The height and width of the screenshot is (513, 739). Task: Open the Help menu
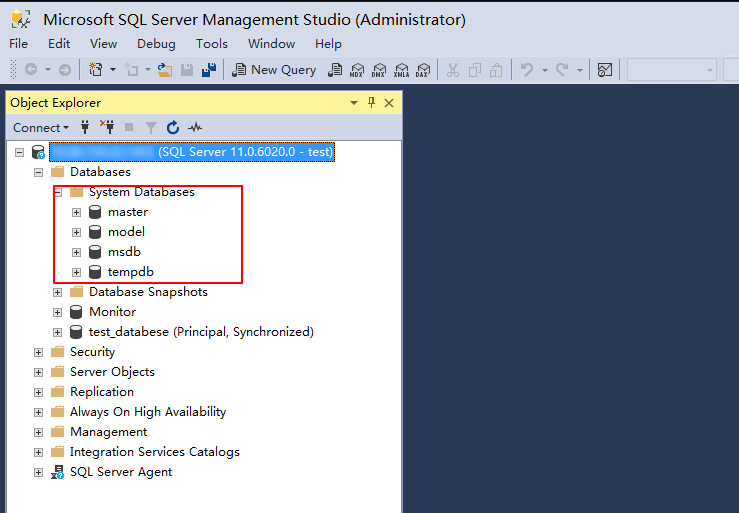(328, 44)
